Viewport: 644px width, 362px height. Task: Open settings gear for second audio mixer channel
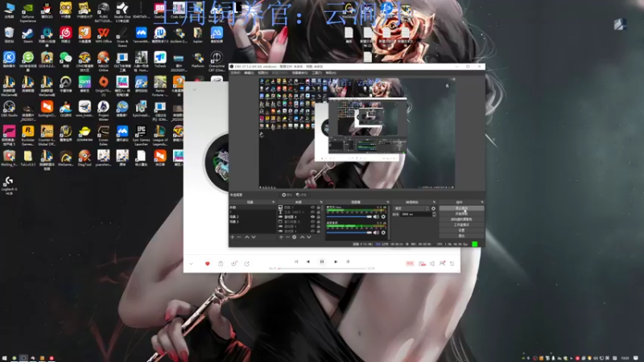point(383,232)
